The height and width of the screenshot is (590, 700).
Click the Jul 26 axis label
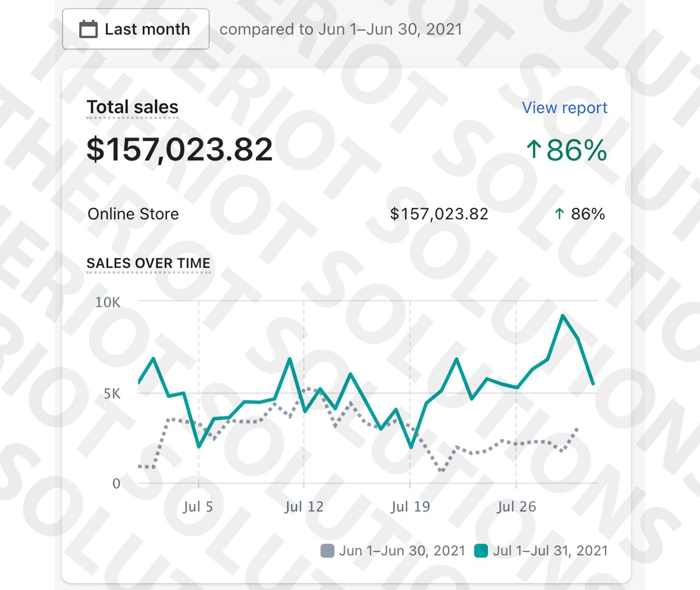516,507
